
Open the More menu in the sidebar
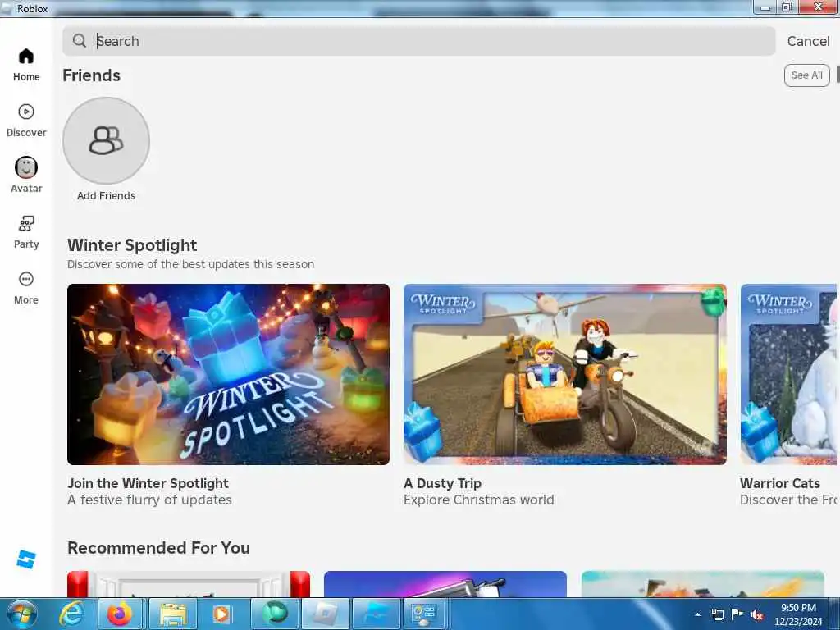(26, 288)
